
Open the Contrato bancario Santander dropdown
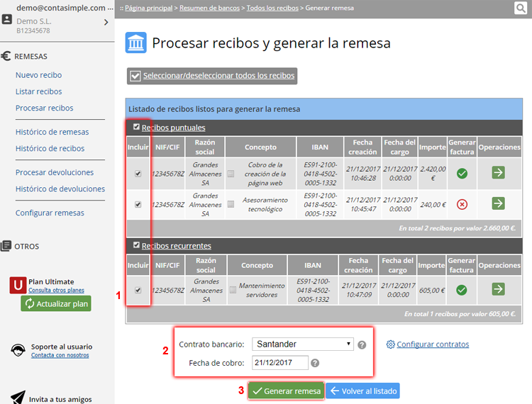[304, 344]
